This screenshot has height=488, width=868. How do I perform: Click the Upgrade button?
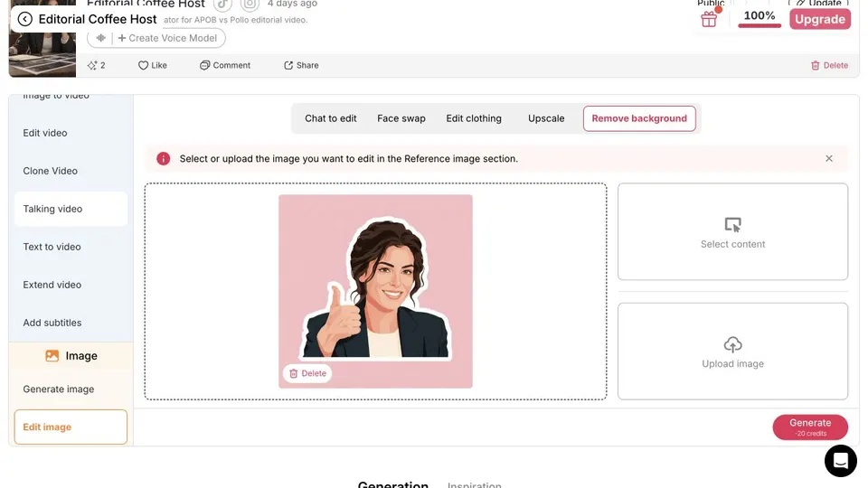820,19
